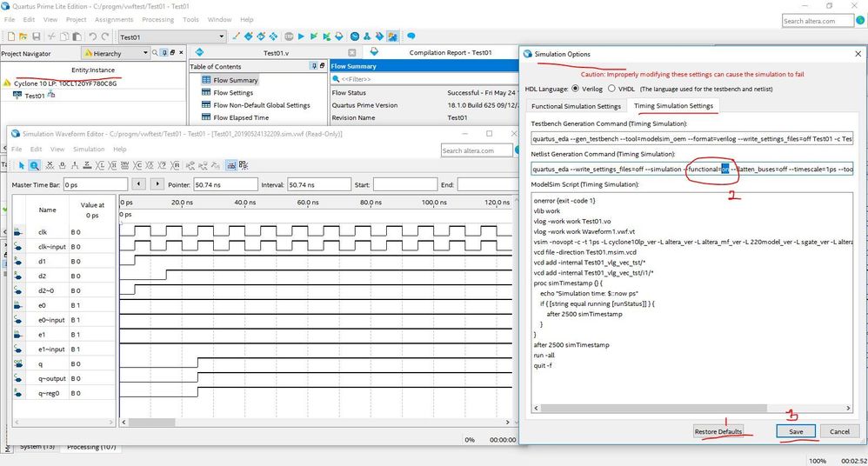This screenshot has height=466, width=868.
Task: Select the Verilog HDL language option
Action: tap(574, 89)
